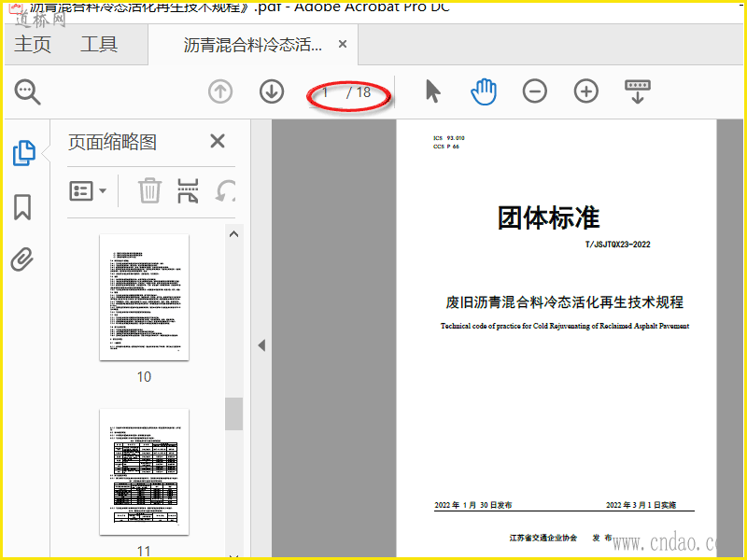Screen dimensions: 747x560
Task: Open the scrolling page display options
Action: click(638, 91)
